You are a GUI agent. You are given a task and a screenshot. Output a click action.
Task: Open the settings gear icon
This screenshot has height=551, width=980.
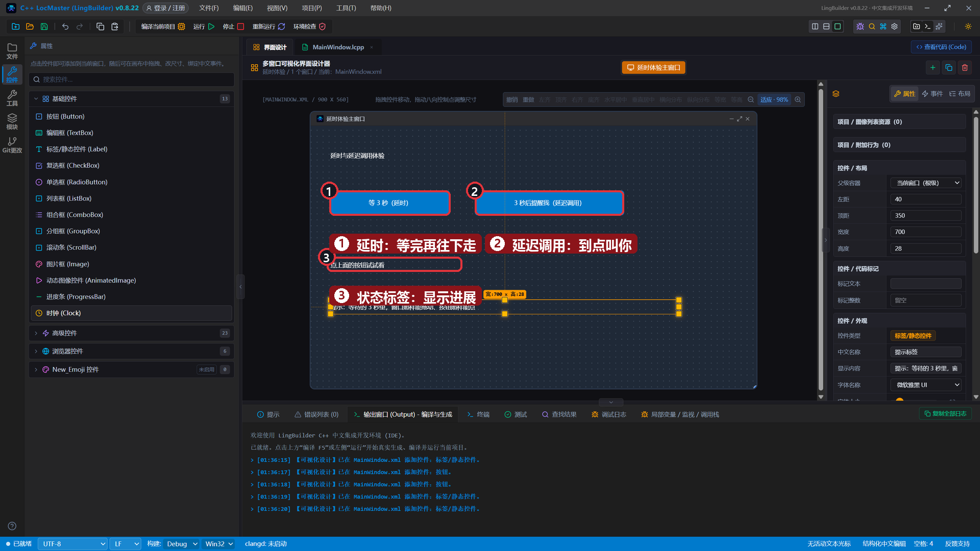coord(894,27)
